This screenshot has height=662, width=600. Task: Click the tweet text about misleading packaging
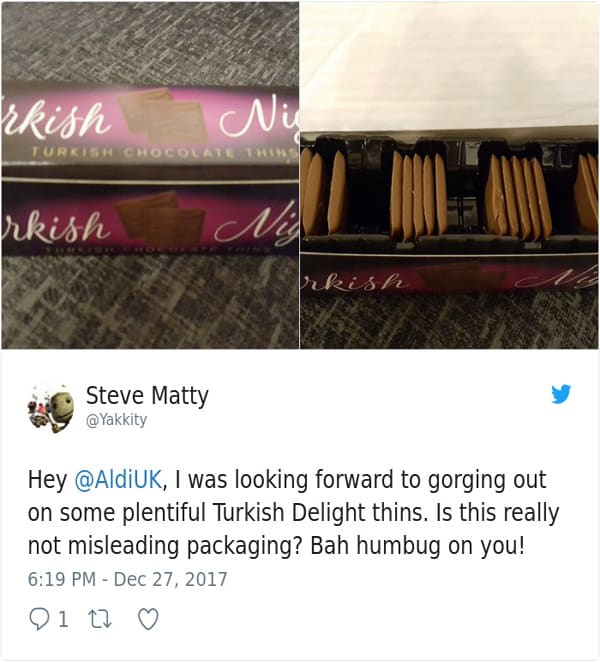pyautogui.click(x=293, y=513)
